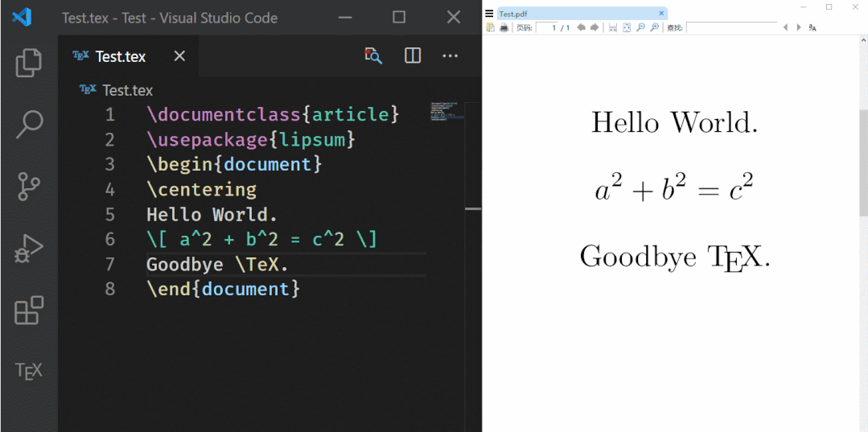The height and width of the screenshot is (432, 868).
Task: Click the fit width icon in the PDF toolbar
Action: pos(613,27)
